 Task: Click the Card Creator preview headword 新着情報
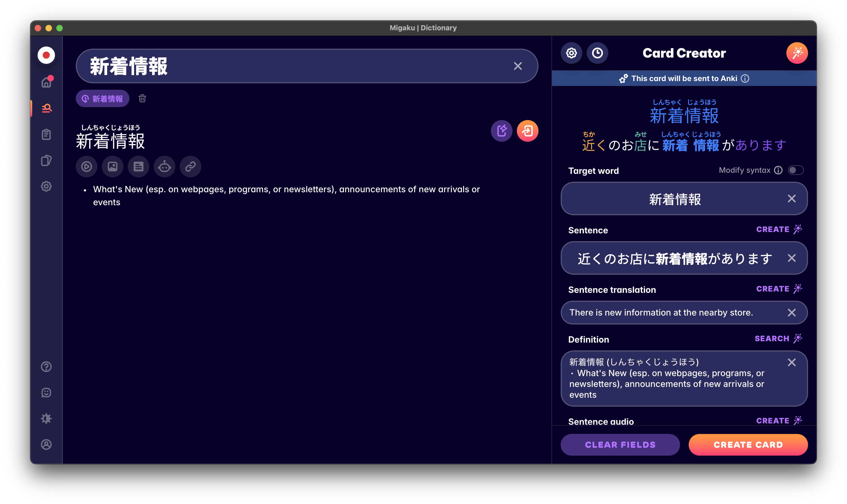pos(684,115)
